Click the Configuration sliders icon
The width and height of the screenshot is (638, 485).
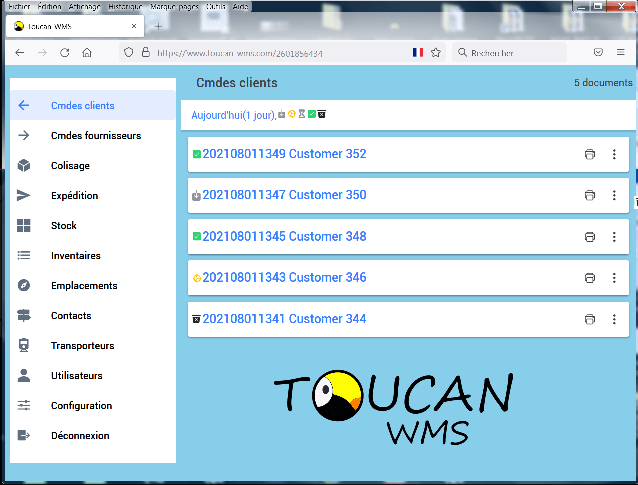pyautogui.click(x=24, y=405)
